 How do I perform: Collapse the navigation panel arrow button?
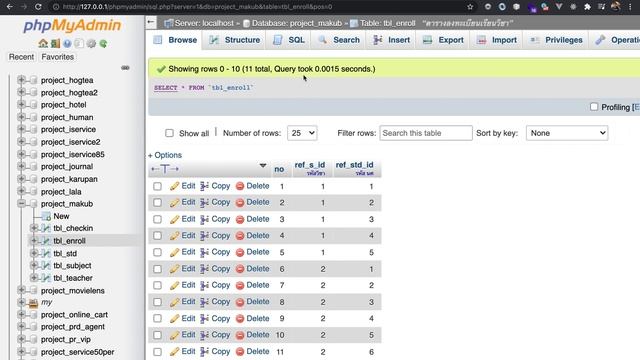point(151,22)
